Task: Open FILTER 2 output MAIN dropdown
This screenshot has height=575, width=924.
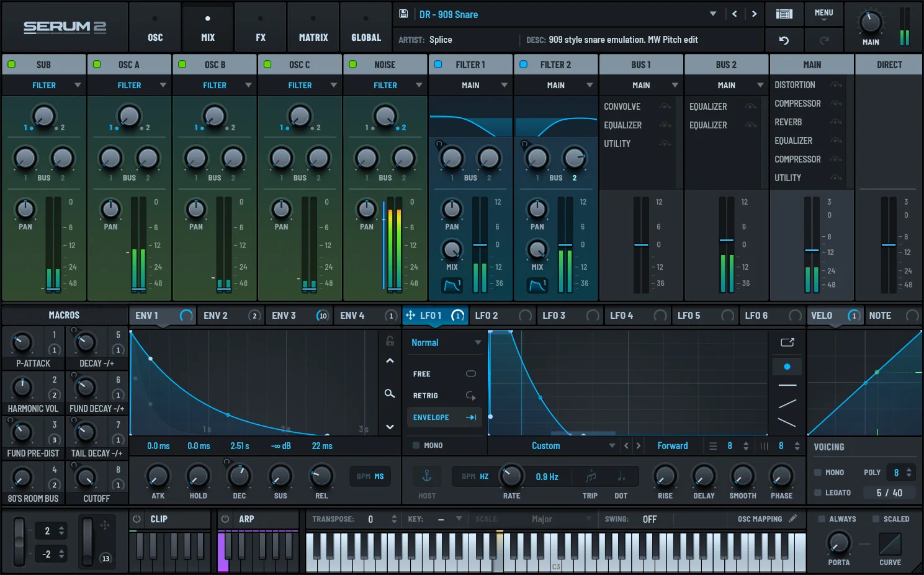Action: (x=556, y=85)
